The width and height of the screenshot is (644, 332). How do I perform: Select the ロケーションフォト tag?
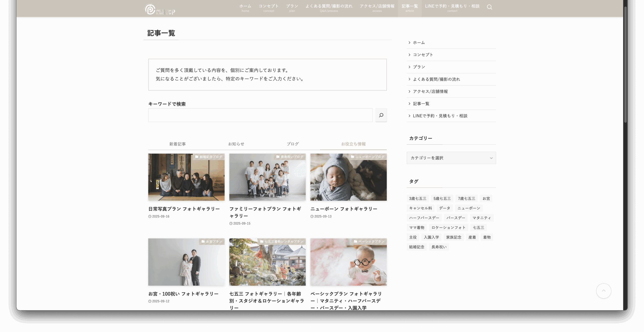(449, 227)
